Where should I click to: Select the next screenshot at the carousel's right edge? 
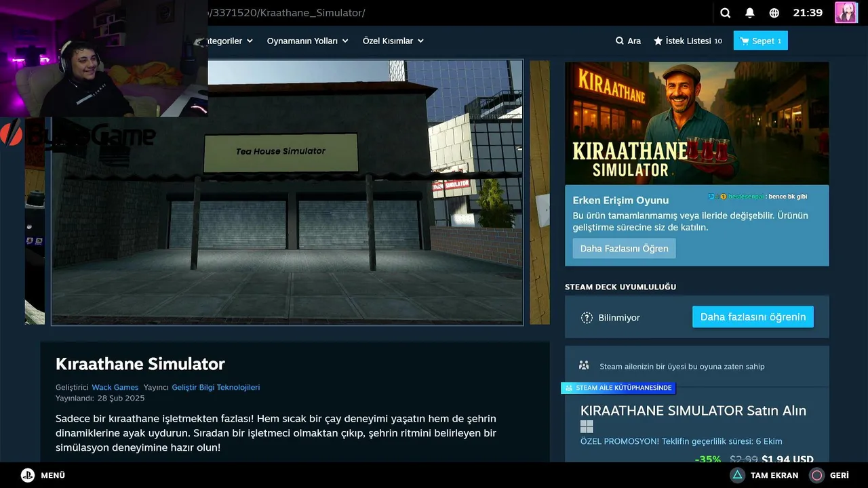[x=540, y=192]
